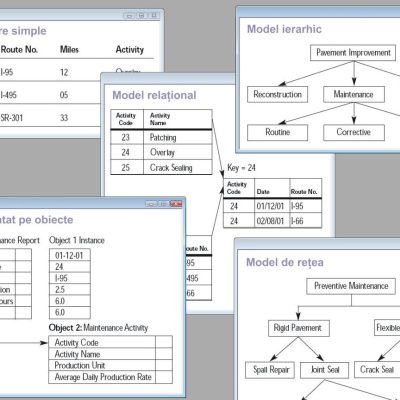Select the 'Model ierarhic' heading
The width and height of the screenshot is (400, 400).
(x=284, y=29)
